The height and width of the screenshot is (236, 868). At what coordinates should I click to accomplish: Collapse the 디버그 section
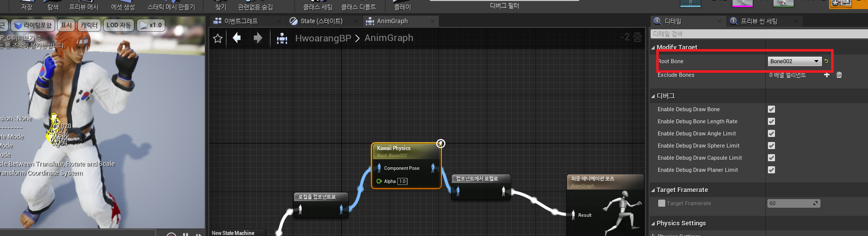pos(653,96)
